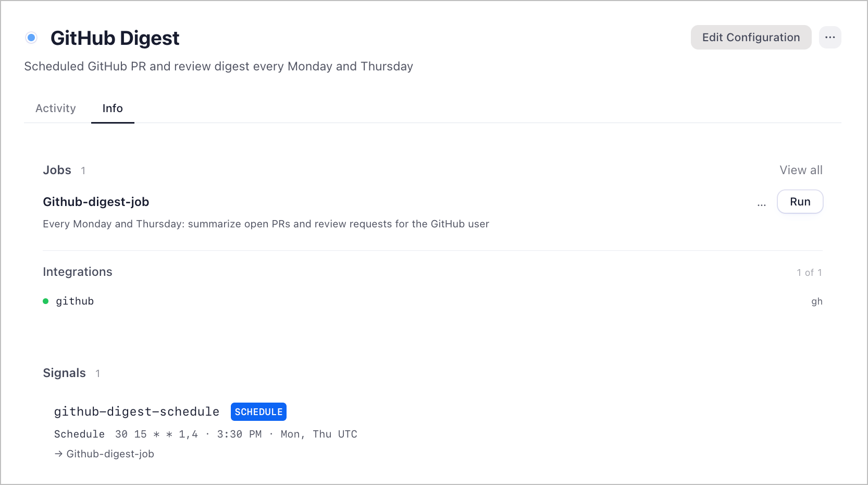Click the Signals section heading

[x=64, y=373]
